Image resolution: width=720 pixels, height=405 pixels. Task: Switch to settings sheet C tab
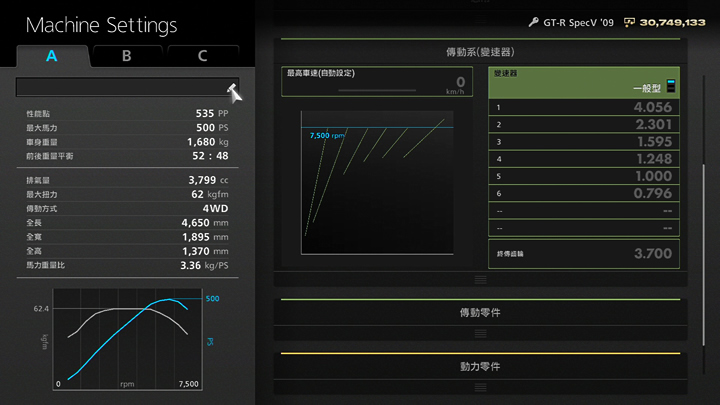[203, 56]
